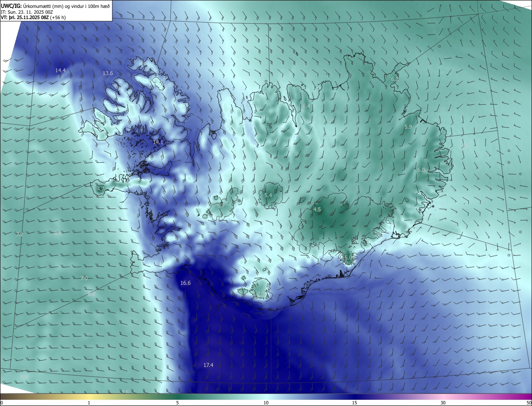Click the 5.0 value label on the map
The height and width of the screenshot is (406, 532).
348,258
